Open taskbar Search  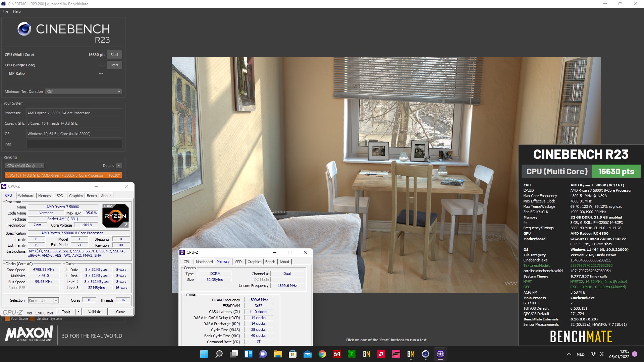point(219,354)
